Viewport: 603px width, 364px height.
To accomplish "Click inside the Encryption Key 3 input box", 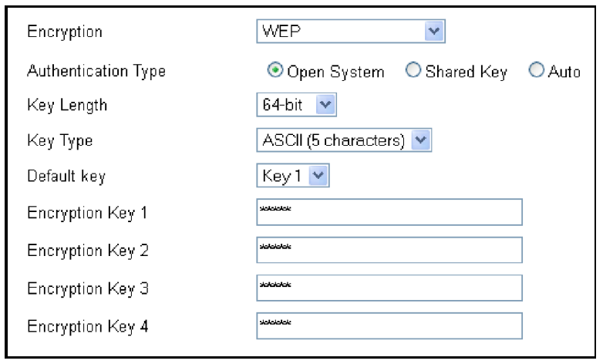I will coord(389,287).
